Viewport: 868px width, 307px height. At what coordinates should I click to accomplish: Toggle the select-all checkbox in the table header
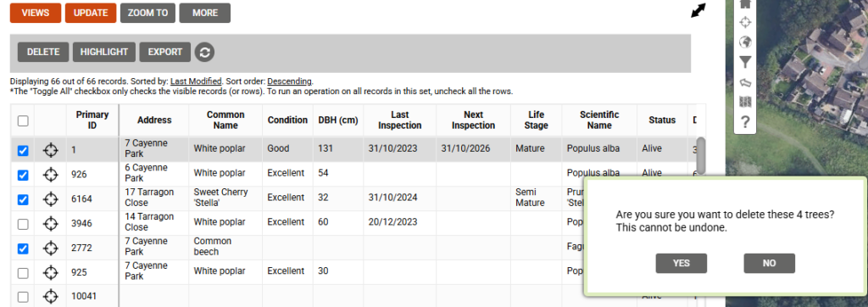(23, 120)
